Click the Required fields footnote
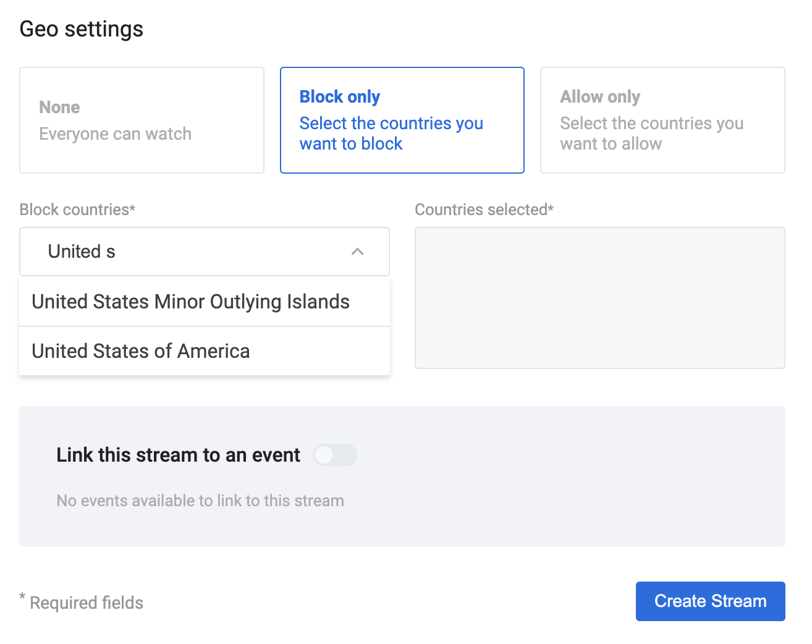Viewport: 812px width, 644px height. coord(86,603)
